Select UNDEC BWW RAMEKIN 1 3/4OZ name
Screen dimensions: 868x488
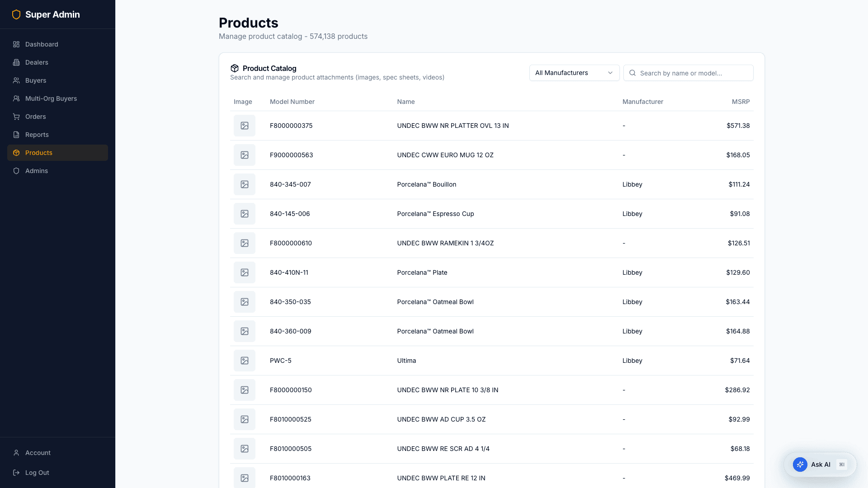445,243
